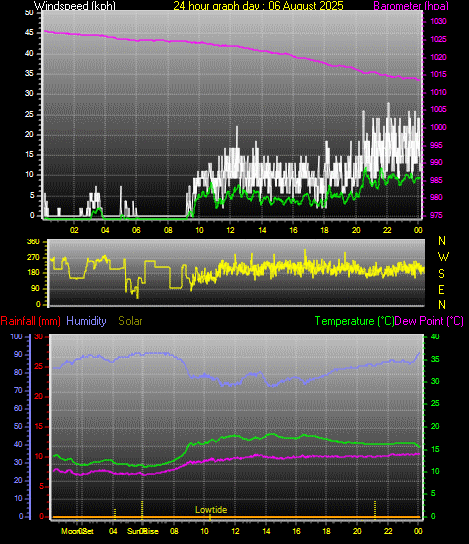Viewport: 469px width, 544px height.
Task: Click the 45 value on windspeed axis
Action: (29, 33)
